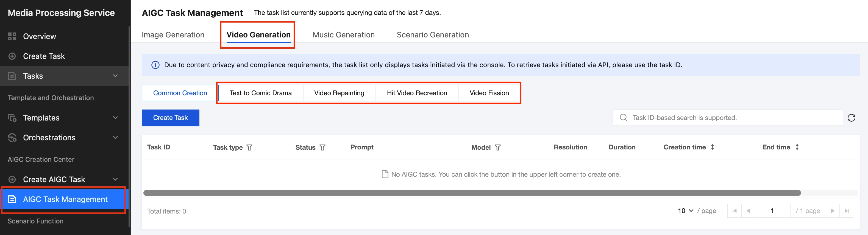Open Overview in the sidebar
The width and height of the screenshot is (868, 235).
coord(64,37)
